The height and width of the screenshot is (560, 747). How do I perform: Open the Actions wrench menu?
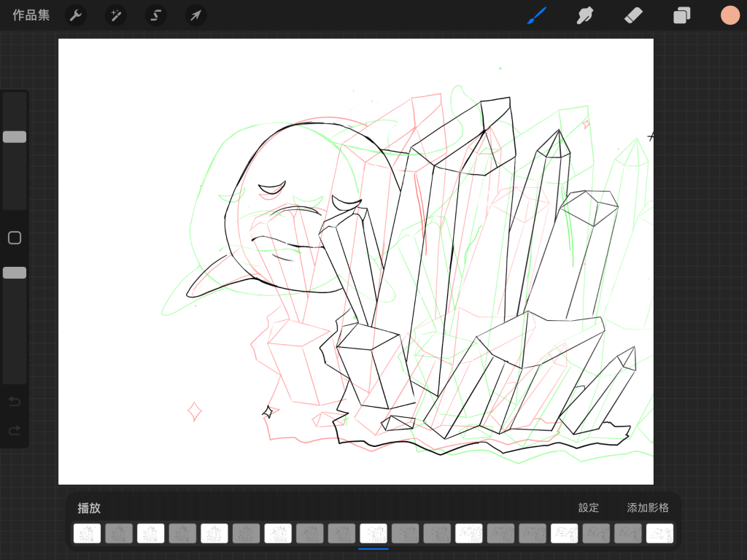[x=76, y=15]
